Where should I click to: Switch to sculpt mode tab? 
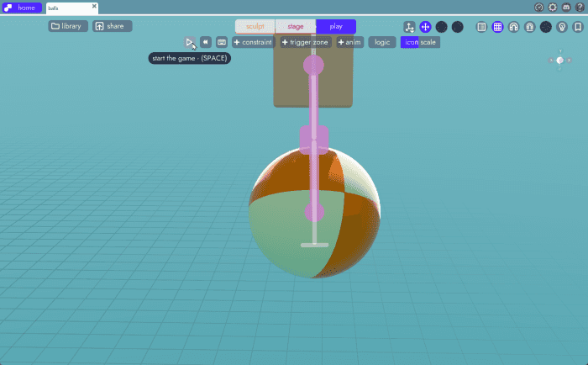[x=255, y=26]
